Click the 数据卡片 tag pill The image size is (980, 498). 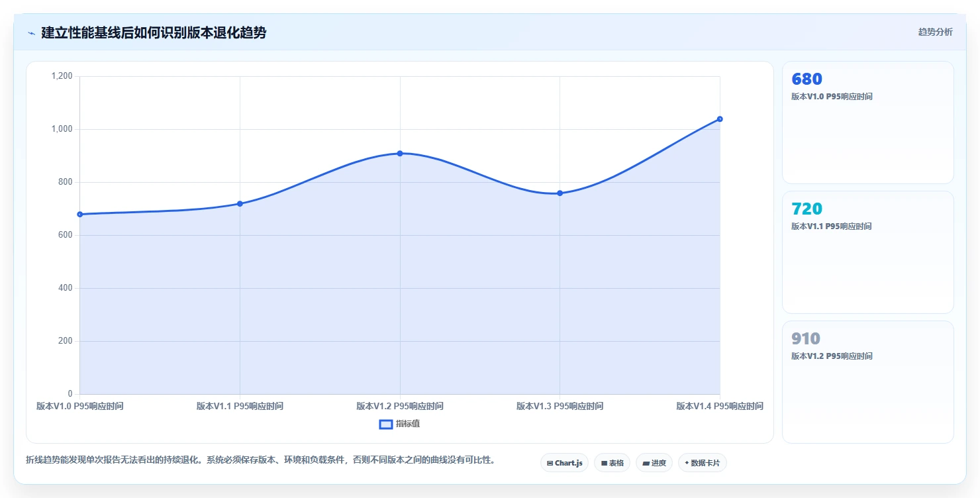(x=702, y=463)
